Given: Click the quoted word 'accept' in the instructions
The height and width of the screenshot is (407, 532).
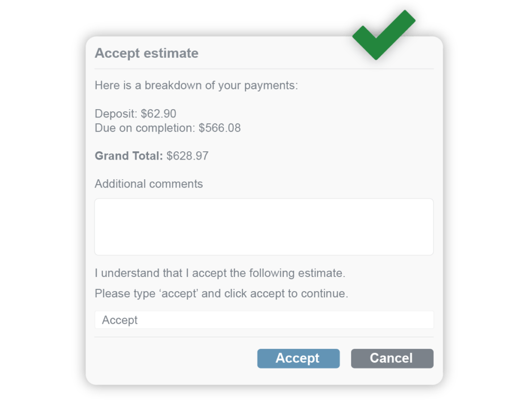Looking at the screenshot, I should click(179, 294).
